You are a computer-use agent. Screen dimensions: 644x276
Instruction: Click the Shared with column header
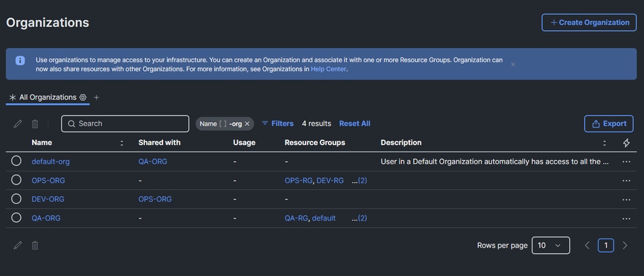pyautogui.click(x=159, y=143)
